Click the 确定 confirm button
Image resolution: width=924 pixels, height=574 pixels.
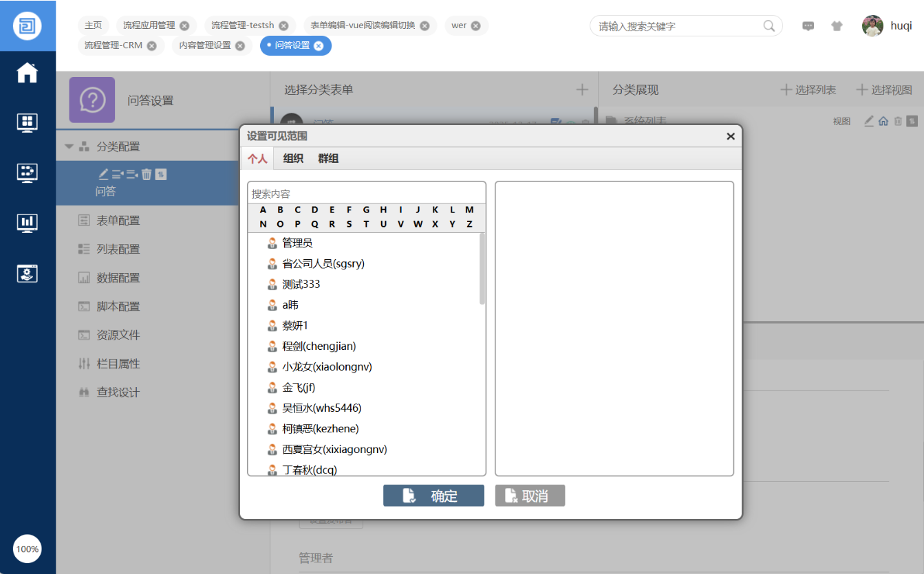click(433, 496)
